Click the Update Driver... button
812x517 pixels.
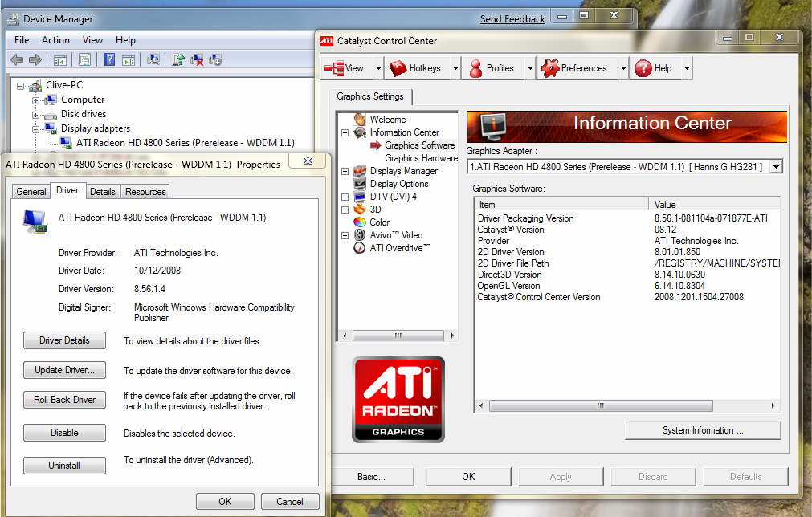pos(65,370)
